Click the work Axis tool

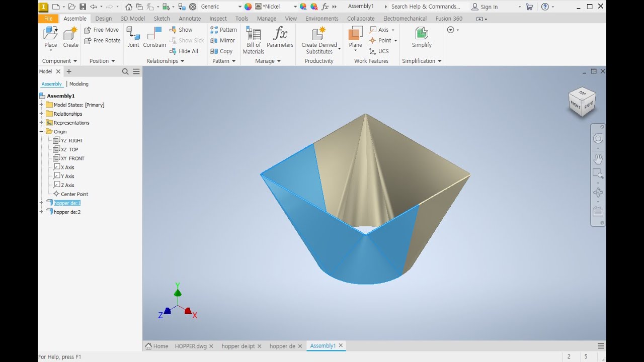379,30
